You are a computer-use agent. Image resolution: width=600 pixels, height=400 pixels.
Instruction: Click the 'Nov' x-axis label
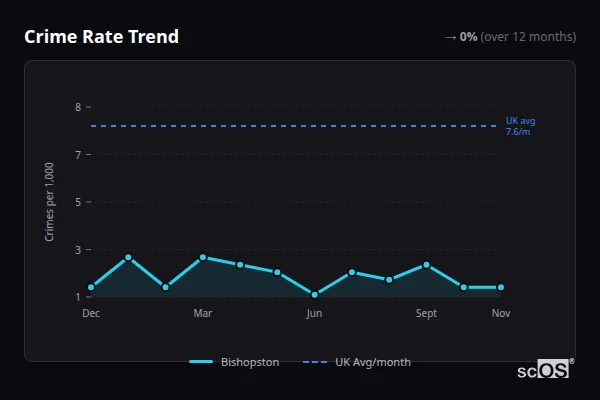tap(501, 313)
